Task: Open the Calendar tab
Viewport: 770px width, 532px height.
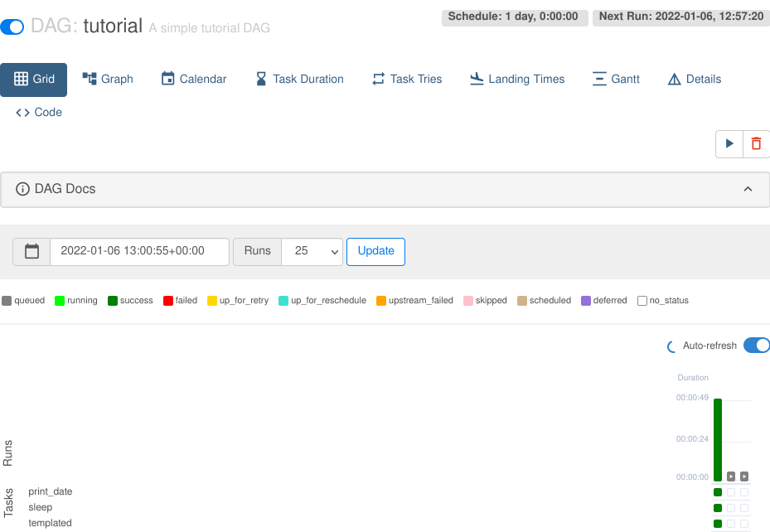Action: 194,79
